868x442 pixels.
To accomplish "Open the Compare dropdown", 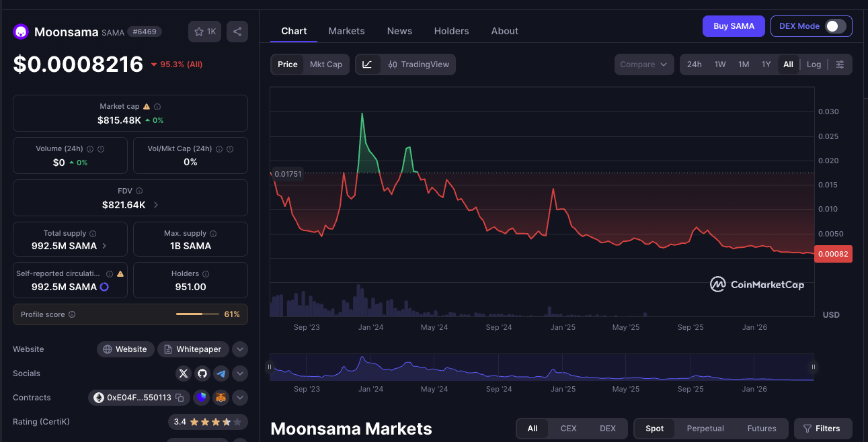I will (x=643, y=64).
